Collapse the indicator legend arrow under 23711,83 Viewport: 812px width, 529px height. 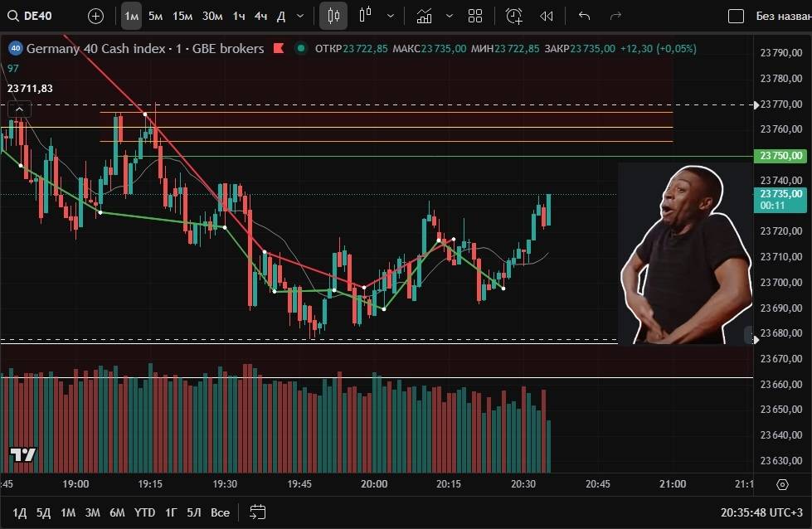19,109
